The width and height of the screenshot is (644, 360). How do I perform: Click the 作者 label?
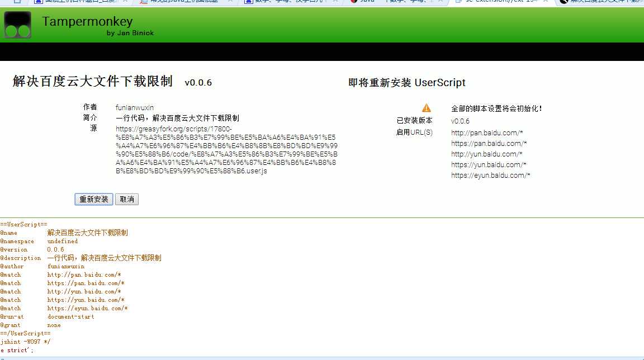pyautogui.click(x=90, y=107)
